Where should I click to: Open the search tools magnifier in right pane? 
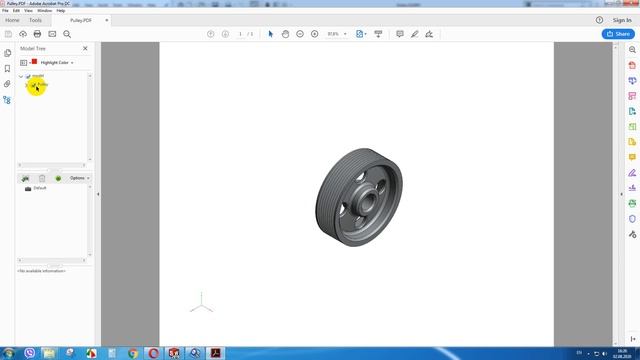click(632, 50)
